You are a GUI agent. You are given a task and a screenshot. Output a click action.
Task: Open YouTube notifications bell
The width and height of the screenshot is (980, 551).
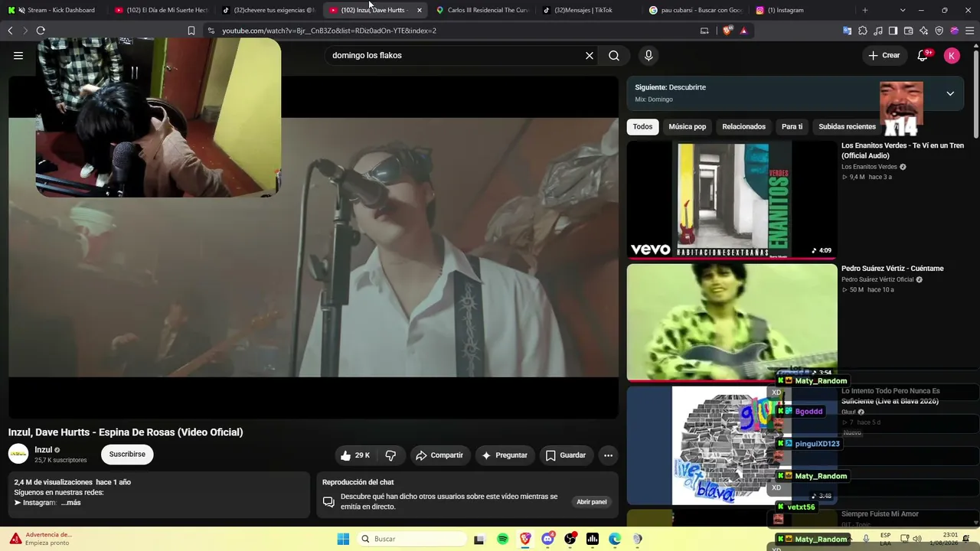coord(923,55)
